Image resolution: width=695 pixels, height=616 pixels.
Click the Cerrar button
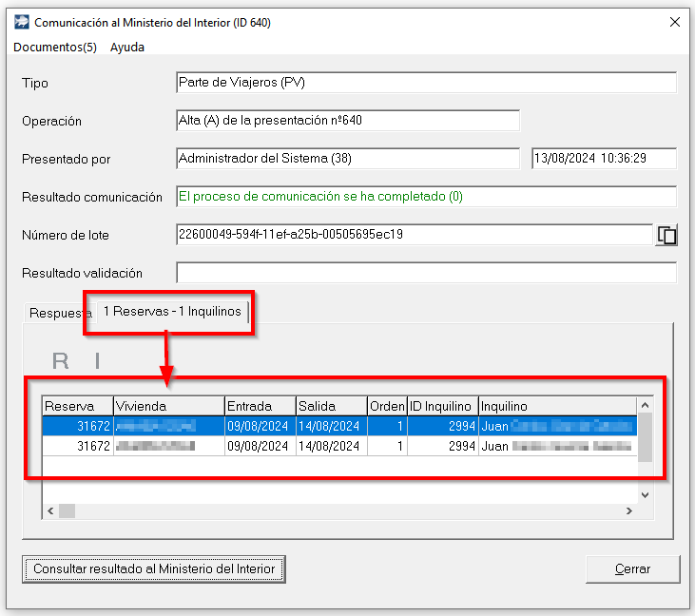[x=632, y=569]
